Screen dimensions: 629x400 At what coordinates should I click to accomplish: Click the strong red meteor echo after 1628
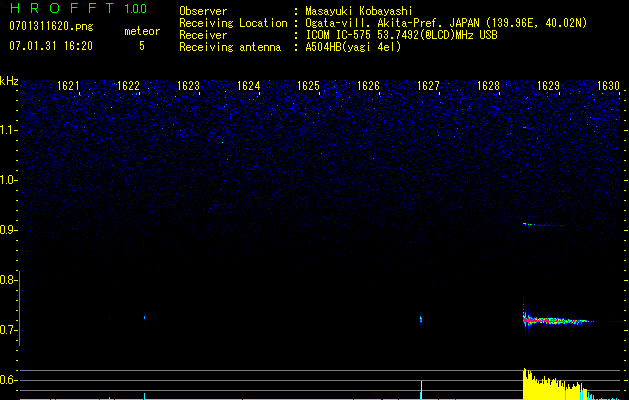[556, 320]
